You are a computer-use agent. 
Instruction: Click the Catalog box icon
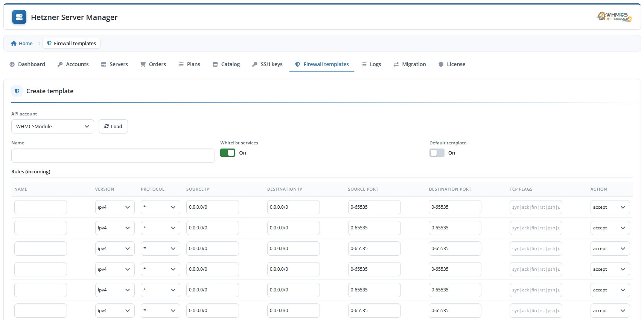coord(215,64)
